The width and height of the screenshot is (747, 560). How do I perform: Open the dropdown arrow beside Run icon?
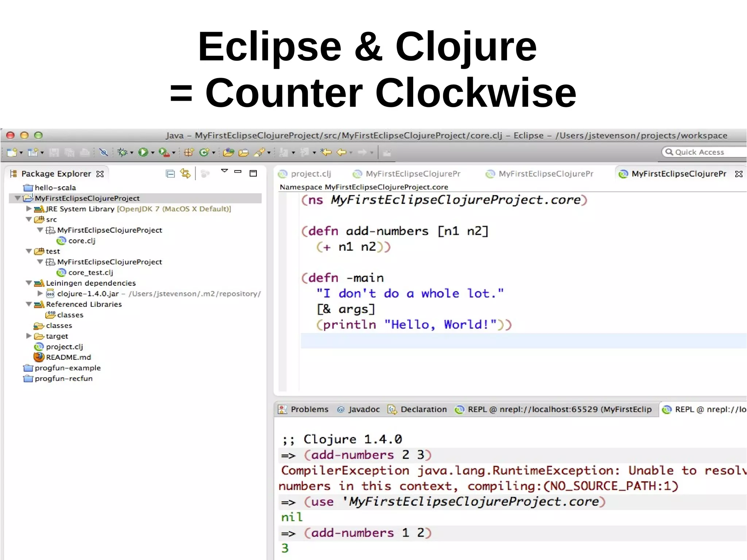(153, 153)
